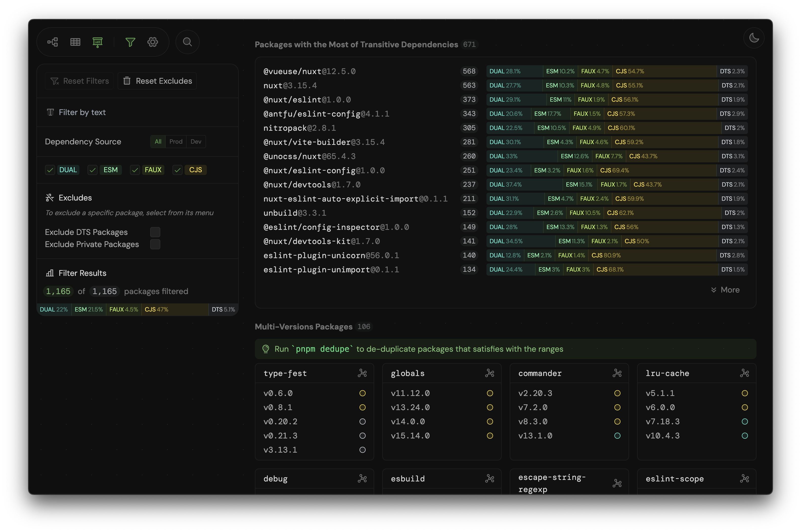Screen dimensions: 801x532
Task: Open the nitropack@2.8.1 package entry
Action: [300, 128]
